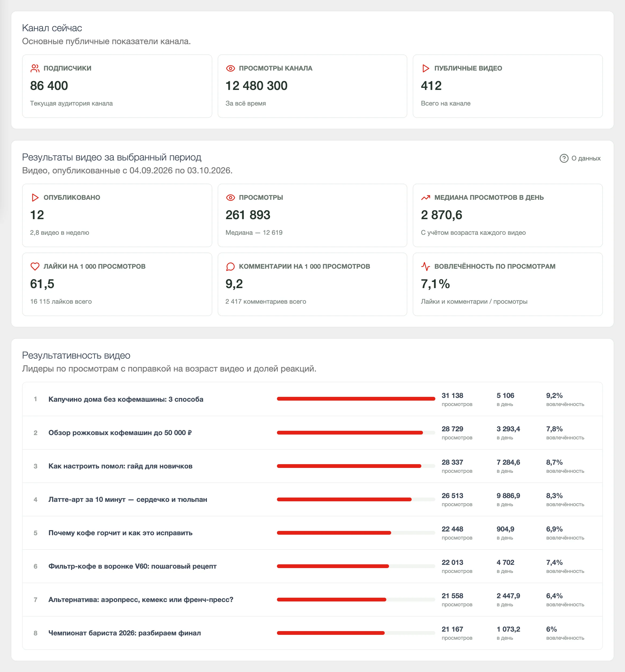
Task: Select Фильтр-кофе в воронке V60 video title
Action: tap(132, 566)
